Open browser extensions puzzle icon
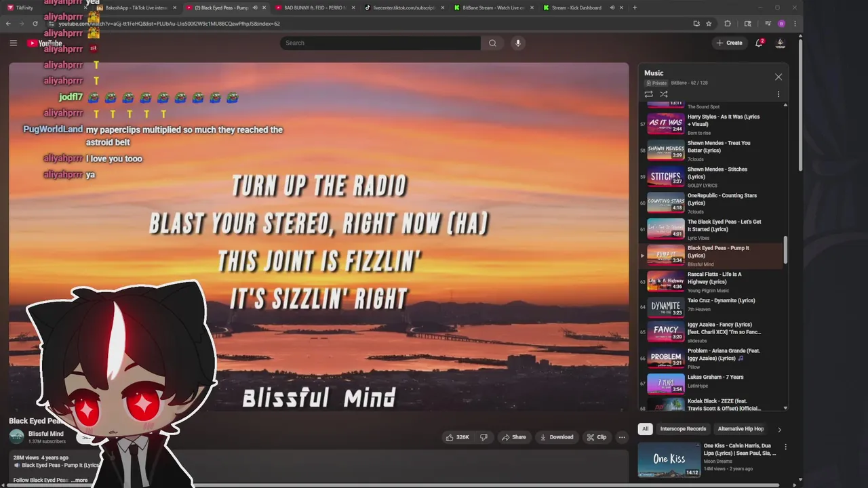This screenshot has width=868, height=488. [728, 24]
